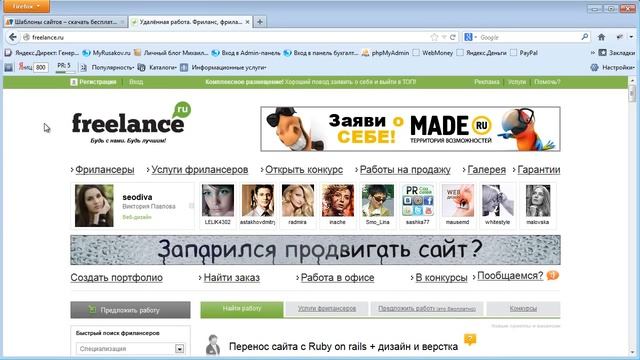Open mausemd web design avatar
The image size is (640, 360).
pyautogui.click(x=458, y=200)
